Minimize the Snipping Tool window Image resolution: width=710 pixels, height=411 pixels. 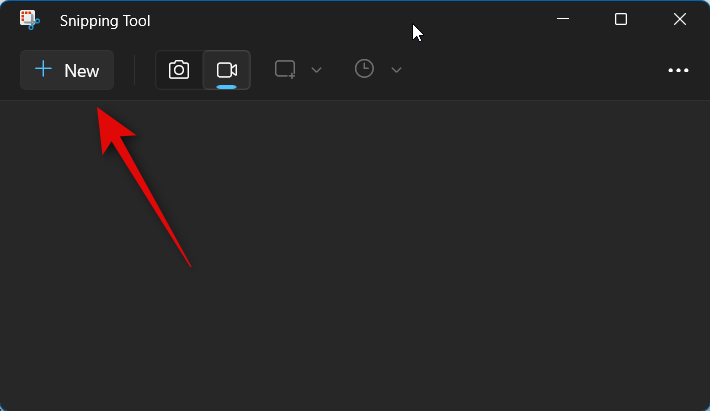coord(563,19)
